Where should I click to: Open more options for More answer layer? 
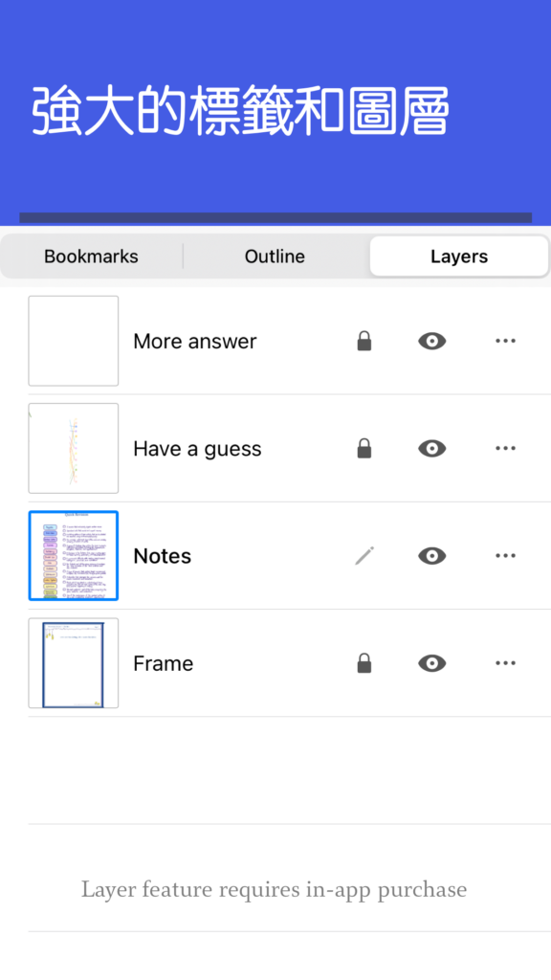[505, 342]
